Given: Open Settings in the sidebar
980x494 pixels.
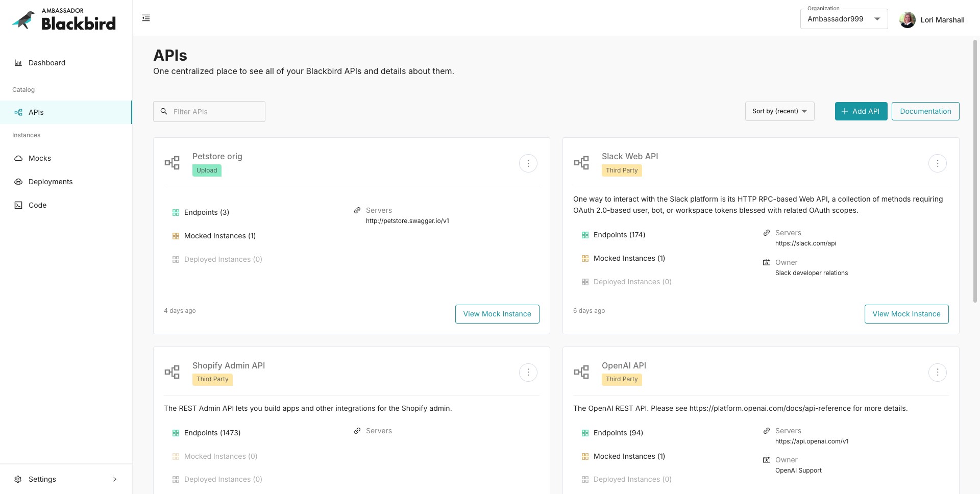Looking at the screenshot, I should click(x=66, y=479).
